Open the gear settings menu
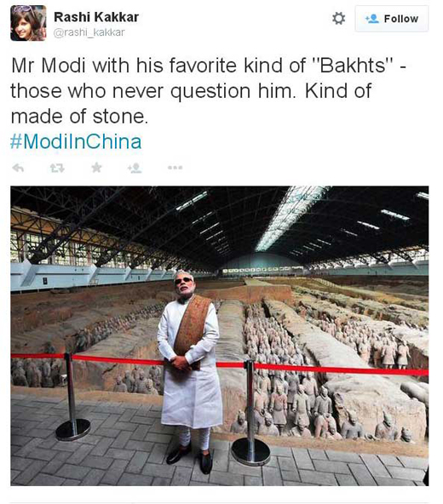Viewport: 443px width, 504px height. click(x=339, y=19)
